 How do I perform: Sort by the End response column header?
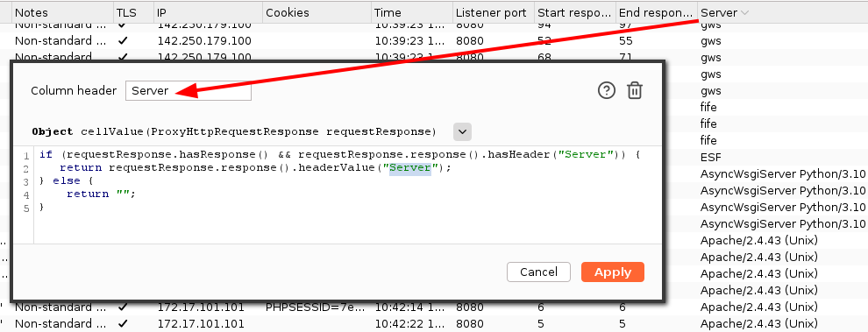[x=656, y=12]
